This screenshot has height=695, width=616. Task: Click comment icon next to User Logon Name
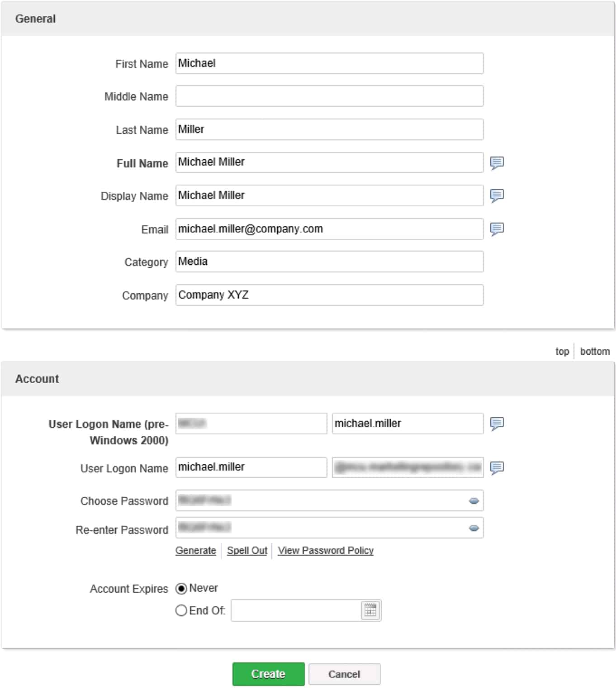[497, 467]
